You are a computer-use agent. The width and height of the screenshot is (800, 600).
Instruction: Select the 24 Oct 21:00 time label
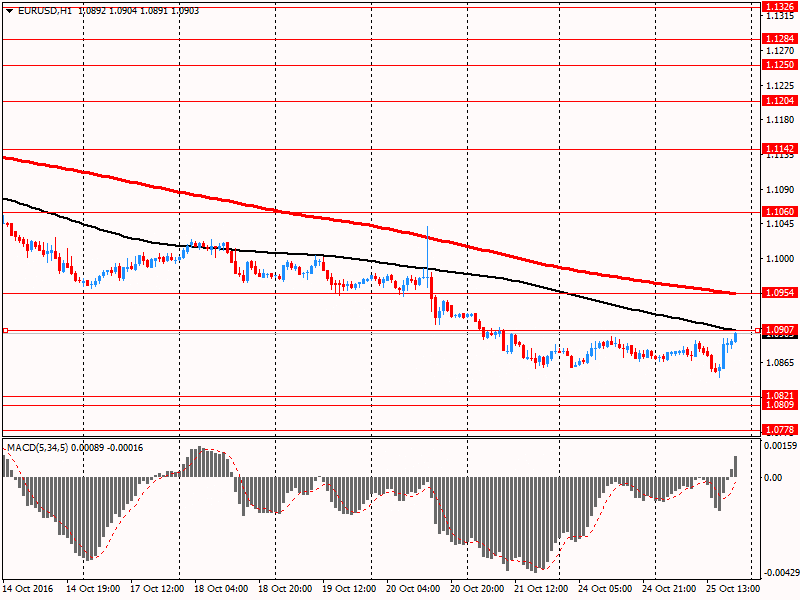pyautogui.click(x=669, y=588)
